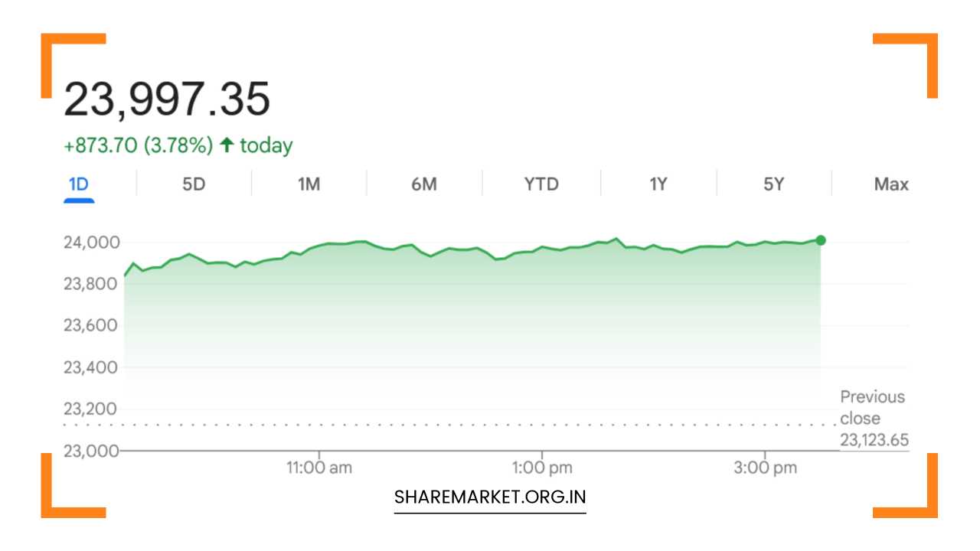This screenshot has height=551, width=980.
Task: Open the 5Y chart tab
Action: click(x=774, y=184)
